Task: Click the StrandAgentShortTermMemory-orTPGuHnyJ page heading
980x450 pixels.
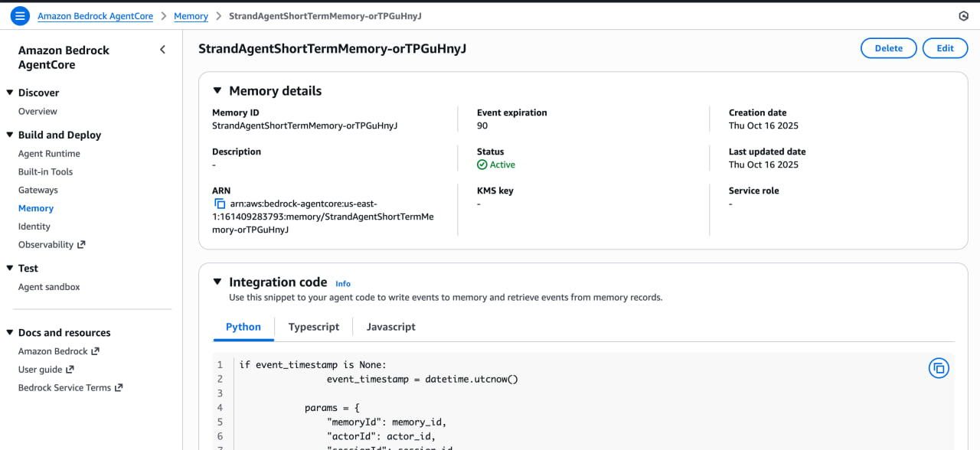Action: point(332,48)
